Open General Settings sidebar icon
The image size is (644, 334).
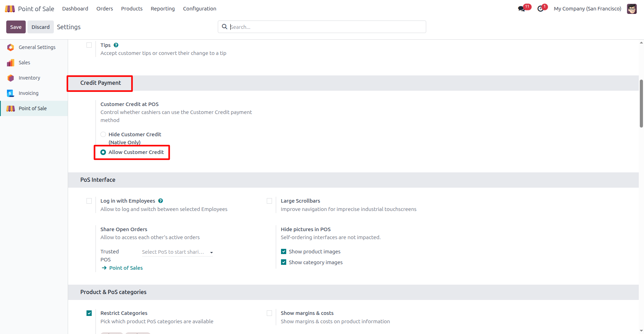[11, 47]
